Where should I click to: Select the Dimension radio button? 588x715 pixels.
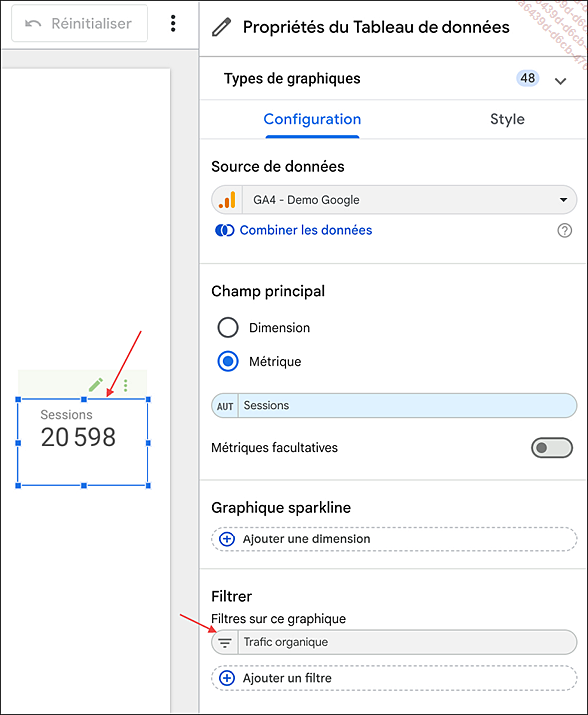[228, 327]
